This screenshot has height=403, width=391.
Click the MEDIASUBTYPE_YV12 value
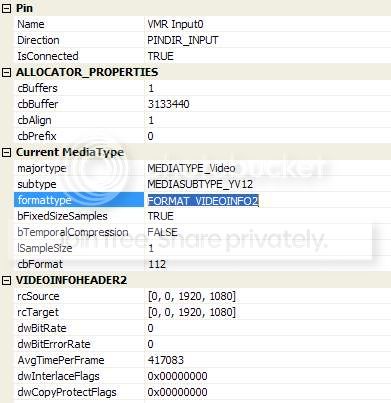pos(200,184)
